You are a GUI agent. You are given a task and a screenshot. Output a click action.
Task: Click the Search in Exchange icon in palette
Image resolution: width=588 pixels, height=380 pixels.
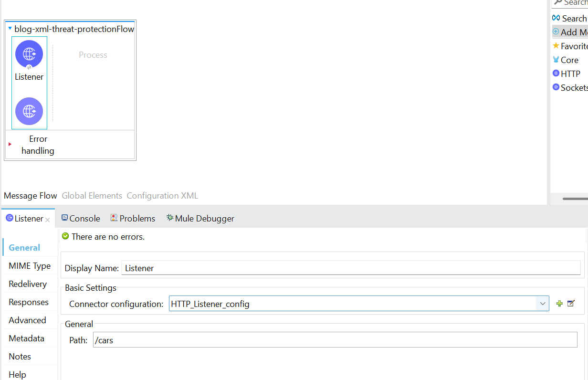point(556,18)
